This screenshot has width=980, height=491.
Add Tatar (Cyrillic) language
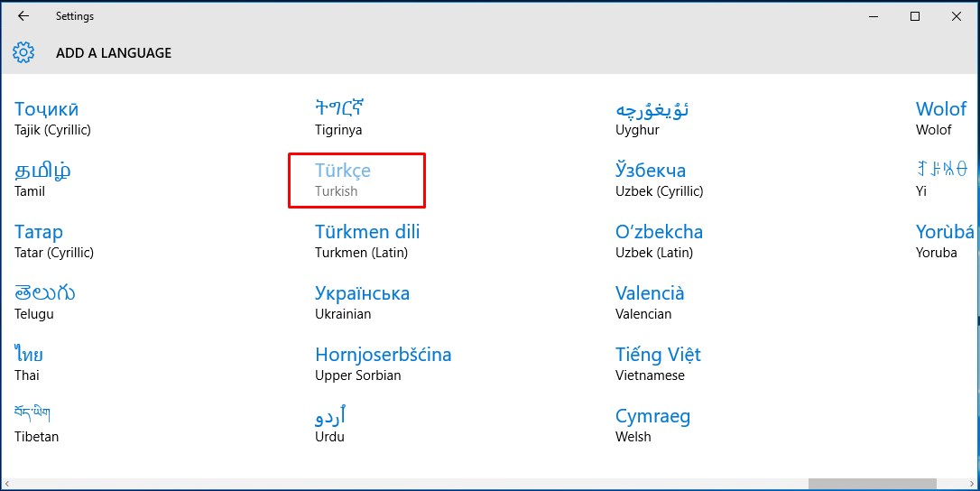(53, 241)
